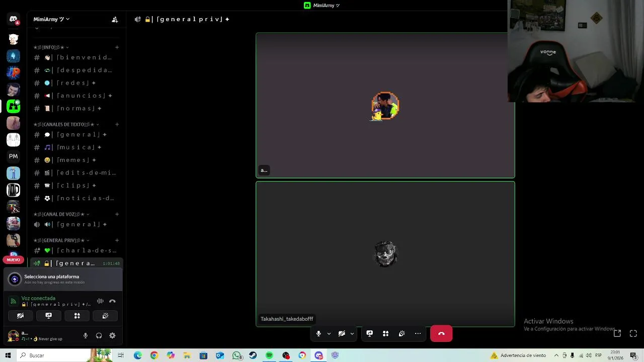Add a channel to INFO category
This screenshot has width=644, height=362.
(117, 47)
